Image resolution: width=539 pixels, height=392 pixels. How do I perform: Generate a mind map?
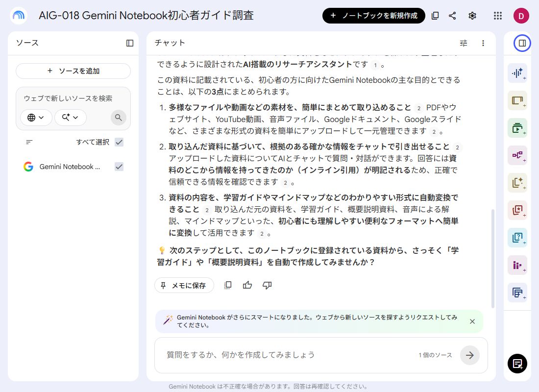tap(517, 155)
